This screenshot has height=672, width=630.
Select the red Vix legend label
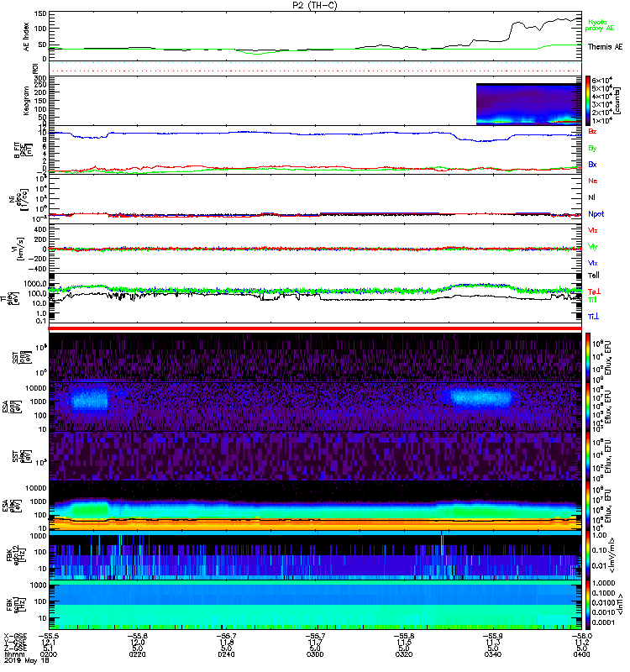592,230
